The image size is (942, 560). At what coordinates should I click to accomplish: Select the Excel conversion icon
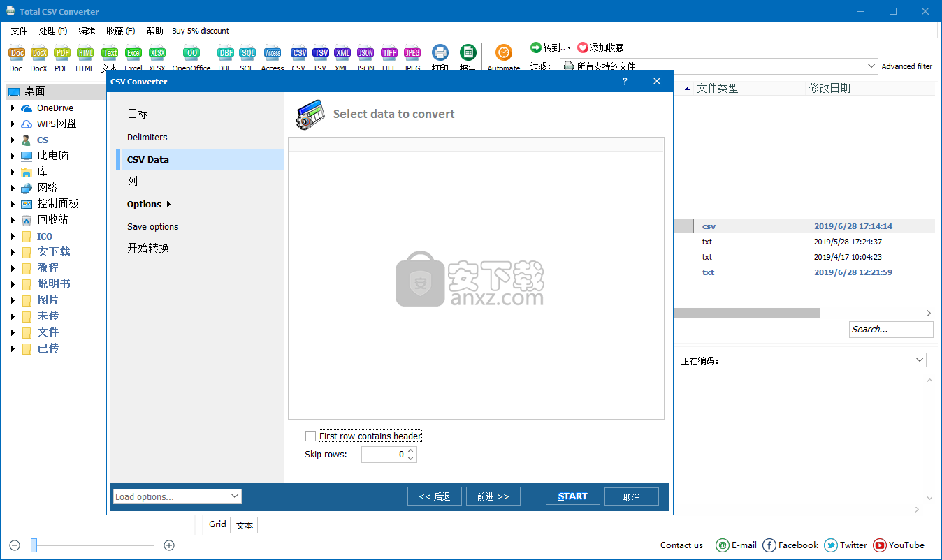pos(133,53)
